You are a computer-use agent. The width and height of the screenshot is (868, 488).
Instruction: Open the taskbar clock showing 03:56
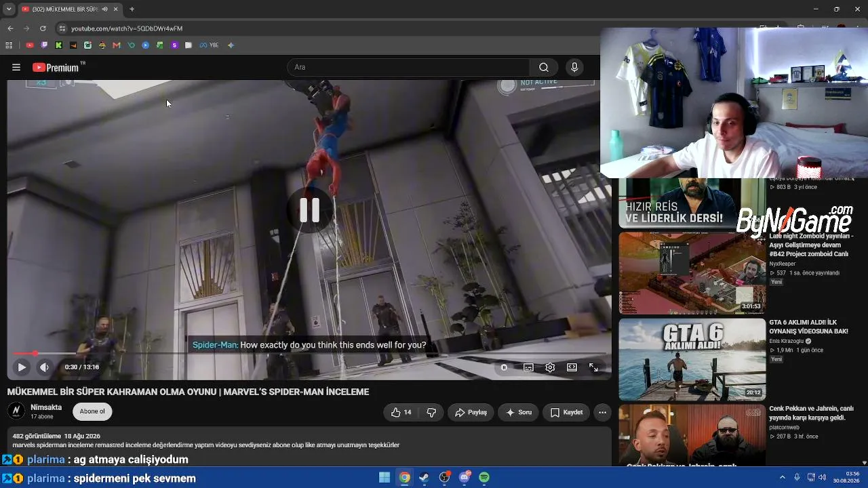[846, 477]
